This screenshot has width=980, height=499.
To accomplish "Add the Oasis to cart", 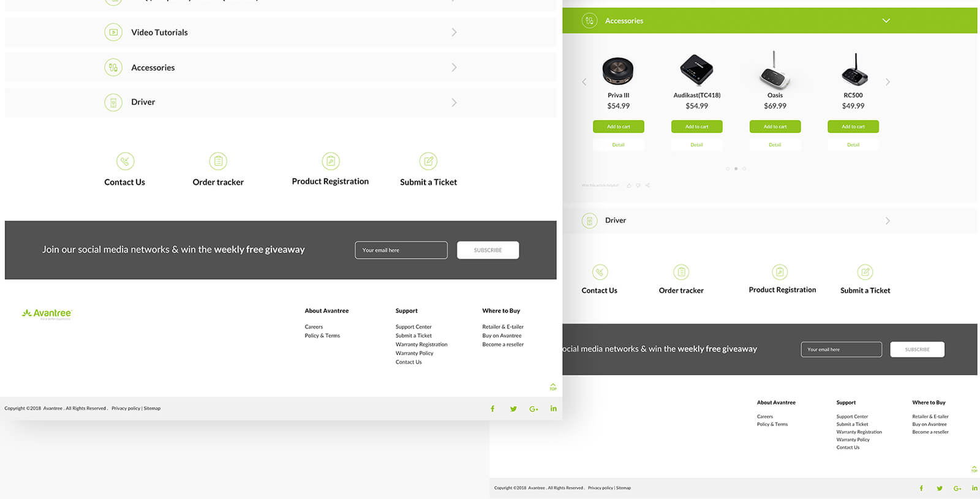I will (x=775, y=127).
